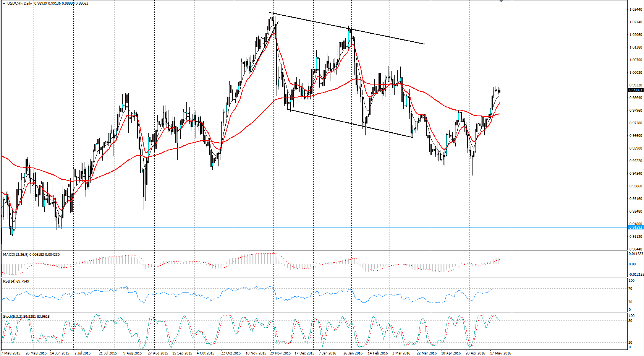Click the 1.03440 price scale label

click(x=636, y=10)
